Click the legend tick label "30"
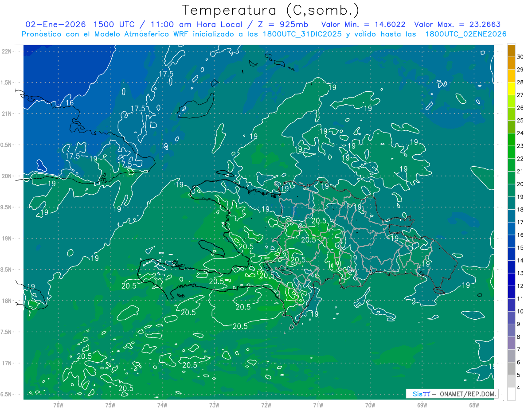Viewport: 532px width, 411px height. [520, 57]
